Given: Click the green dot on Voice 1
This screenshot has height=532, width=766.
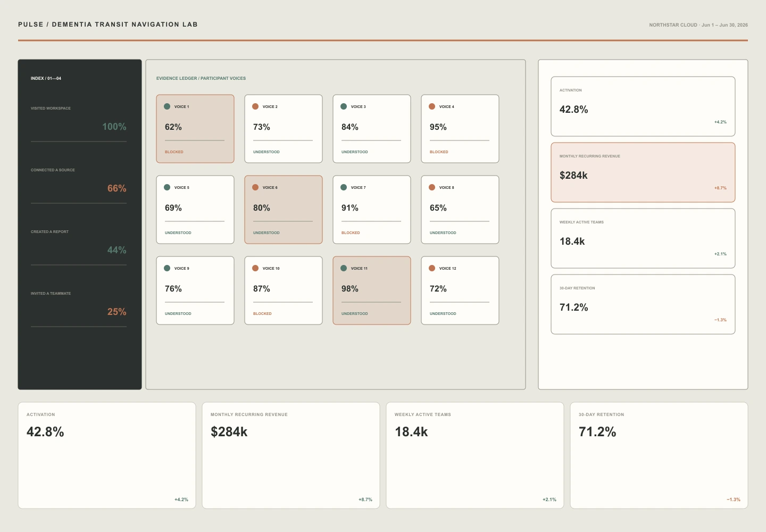Looking at the screenshot, I should (167, 106).
